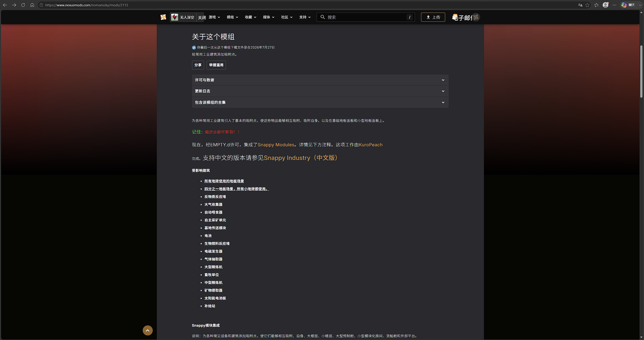
Task: Select the 电磁发生器 list item
Action: coord(213,251)
